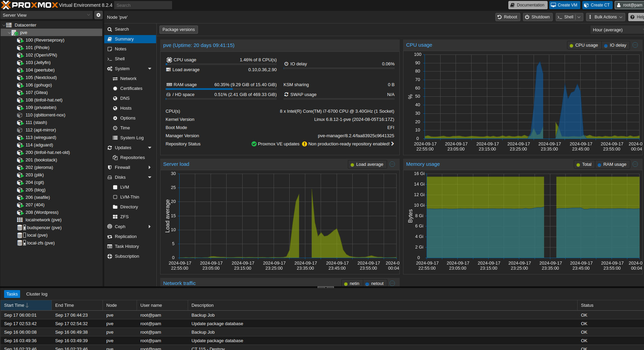Screen dimensions: 644x350
Task: Click the Notes icon in node menu
Action: [x=110, y=49]
